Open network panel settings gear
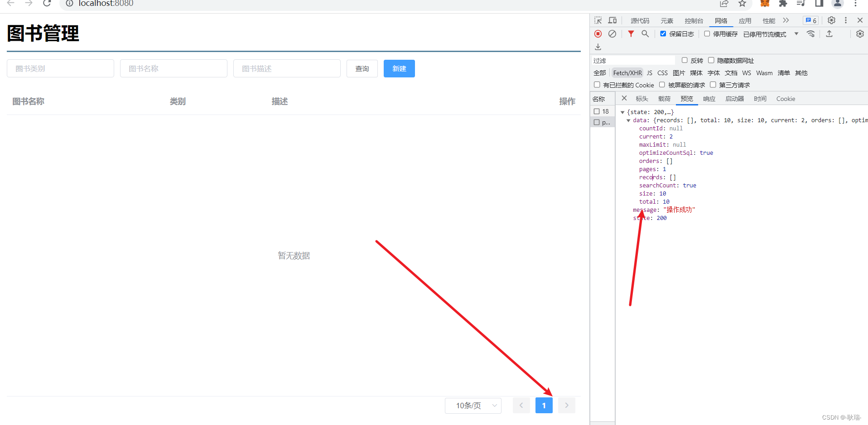The height and width of the screenshot is (425, 868). coord(860,34)
